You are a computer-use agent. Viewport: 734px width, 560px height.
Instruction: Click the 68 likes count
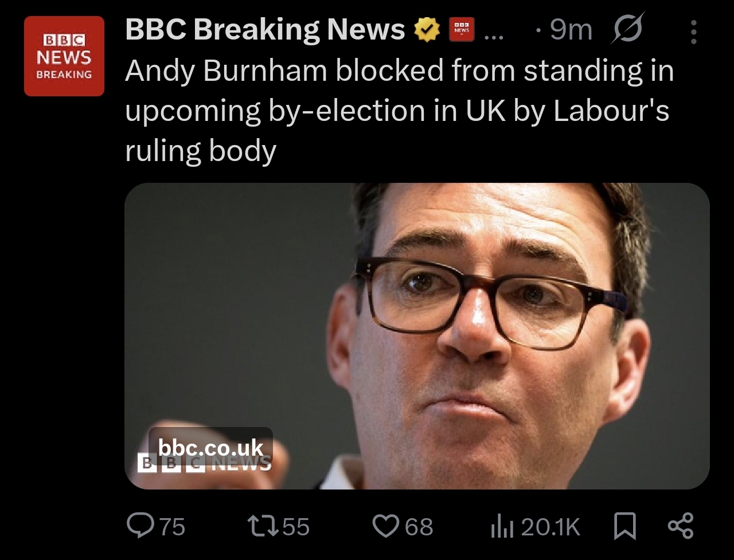pos(419,526)
